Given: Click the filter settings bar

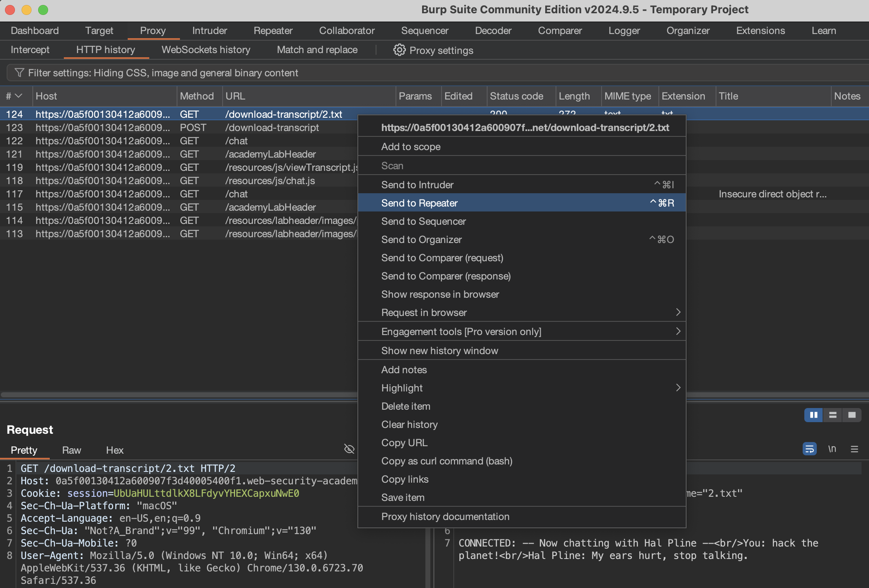Looking at the screenshot, I should point(438,73).
